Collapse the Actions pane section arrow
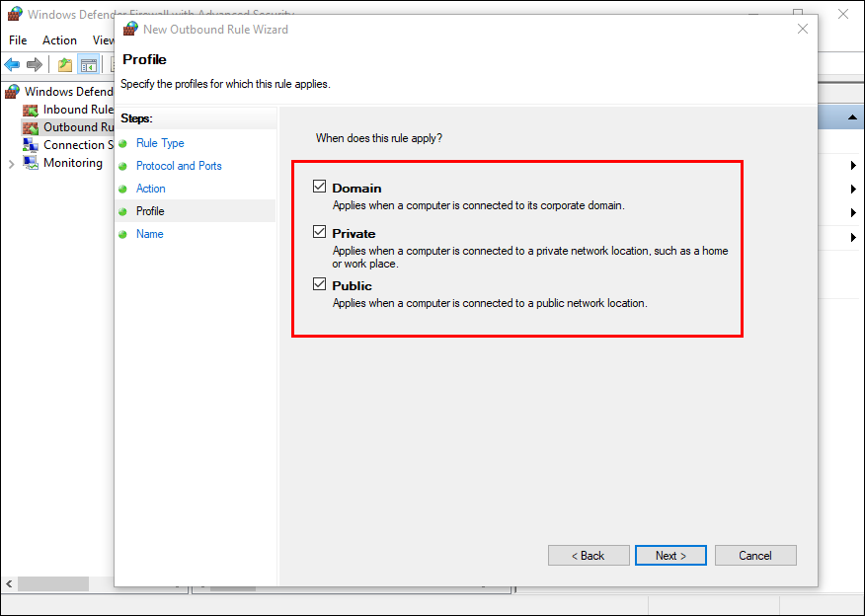865x616 pixels. pos(852,116)
